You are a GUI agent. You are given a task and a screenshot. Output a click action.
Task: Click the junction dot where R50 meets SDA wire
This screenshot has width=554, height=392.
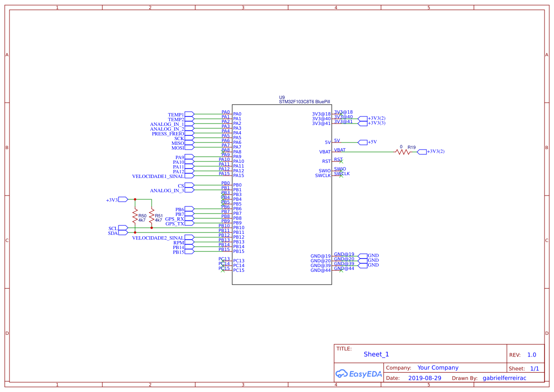coord(135,232)
